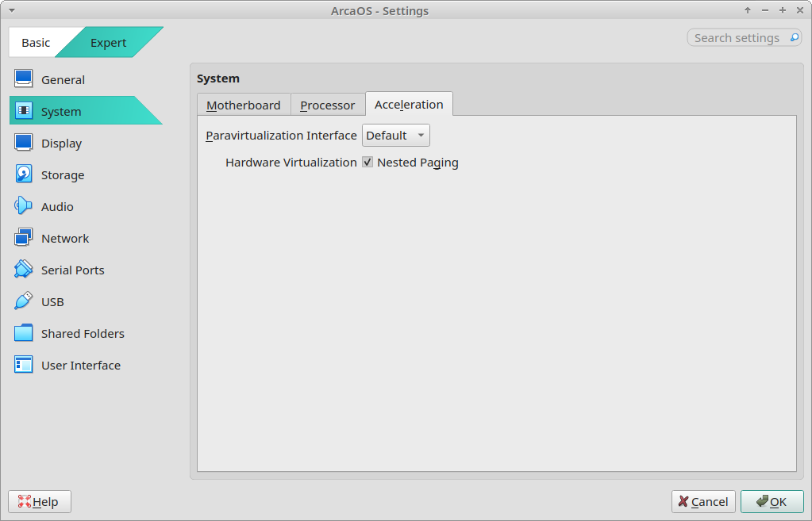Viewport: 812px width, 521px height.
Task: Open the User Interface layout icon
Action: coord(23,365)
